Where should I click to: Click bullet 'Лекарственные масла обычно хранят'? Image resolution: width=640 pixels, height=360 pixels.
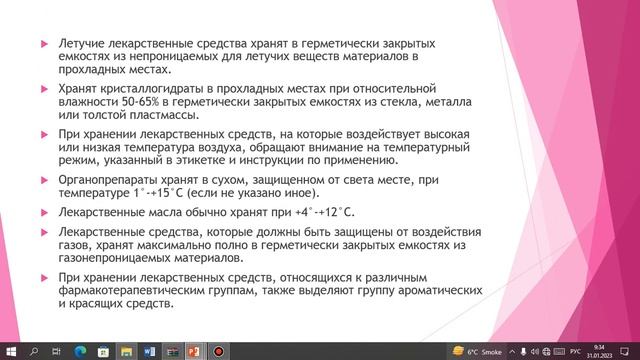[207, 212]
